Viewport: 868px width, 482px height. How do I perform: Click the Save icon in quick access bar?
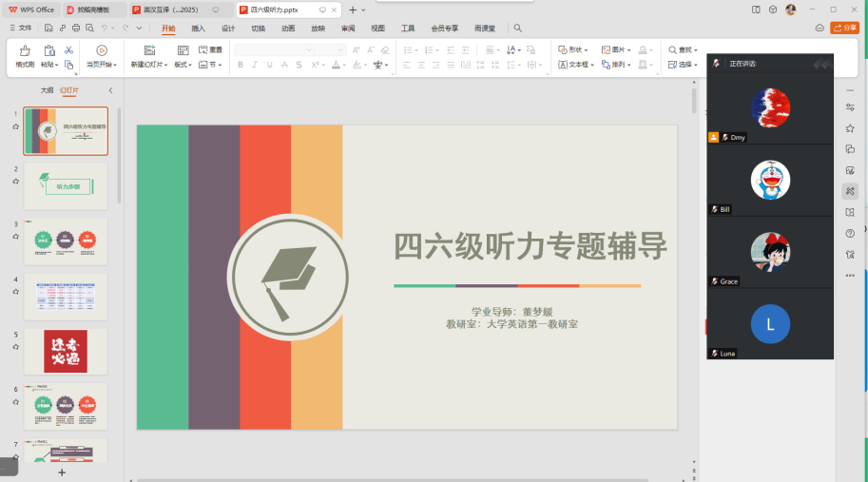coord(47,29)
